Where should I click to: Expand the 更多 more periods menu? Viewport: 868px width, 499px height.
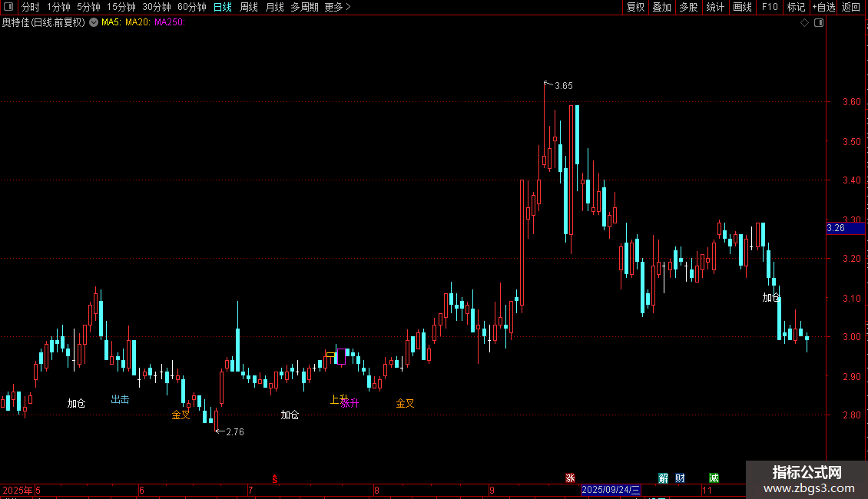pos(337,7)
